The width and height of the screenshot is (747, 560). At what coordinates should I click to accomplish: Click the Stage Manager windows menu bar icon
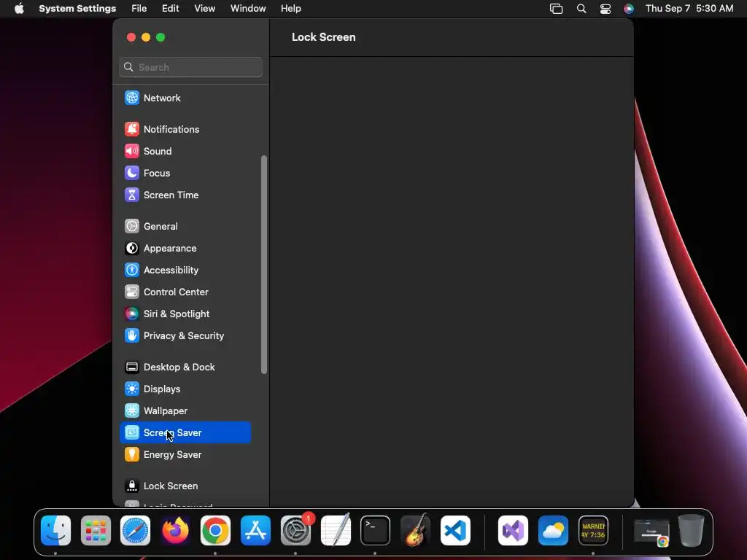tap(556, 9)
